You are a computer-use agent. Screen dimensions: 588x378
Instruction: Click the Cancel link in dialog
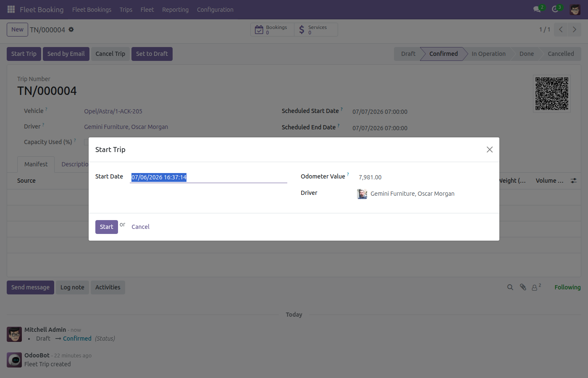140,227
